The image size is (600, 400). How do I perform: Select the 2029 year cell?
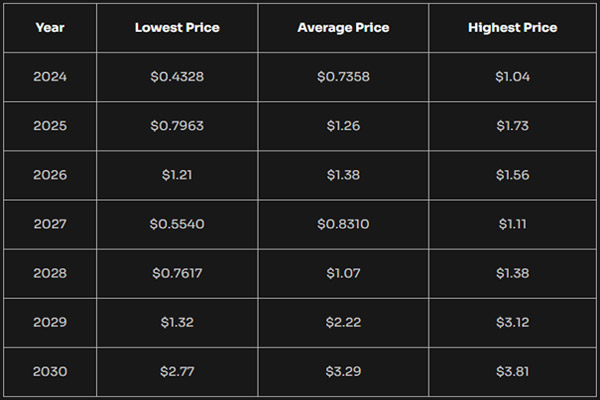[x=50, y=322]
